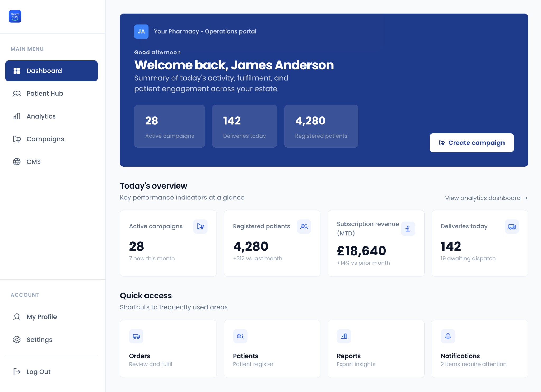
Task: Select Analytics from the main menu
Action: point(41,116)
